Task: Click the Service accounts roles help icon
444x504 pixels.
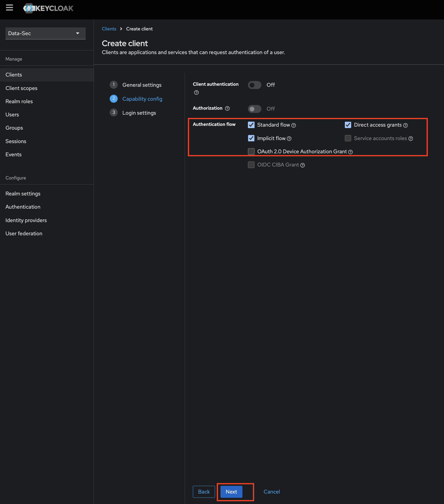Action: tap(411, 138)
